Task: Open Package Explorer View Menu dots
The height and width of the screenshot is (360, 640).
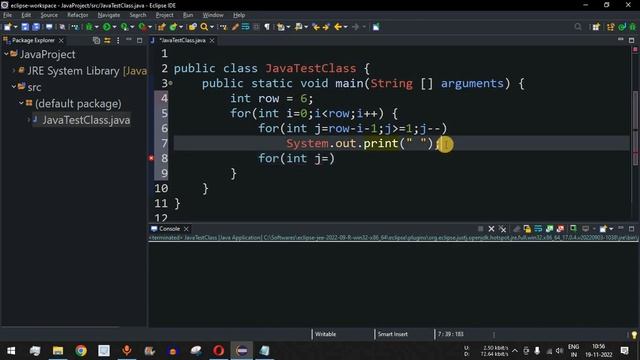Action: (x=118, y=40)
